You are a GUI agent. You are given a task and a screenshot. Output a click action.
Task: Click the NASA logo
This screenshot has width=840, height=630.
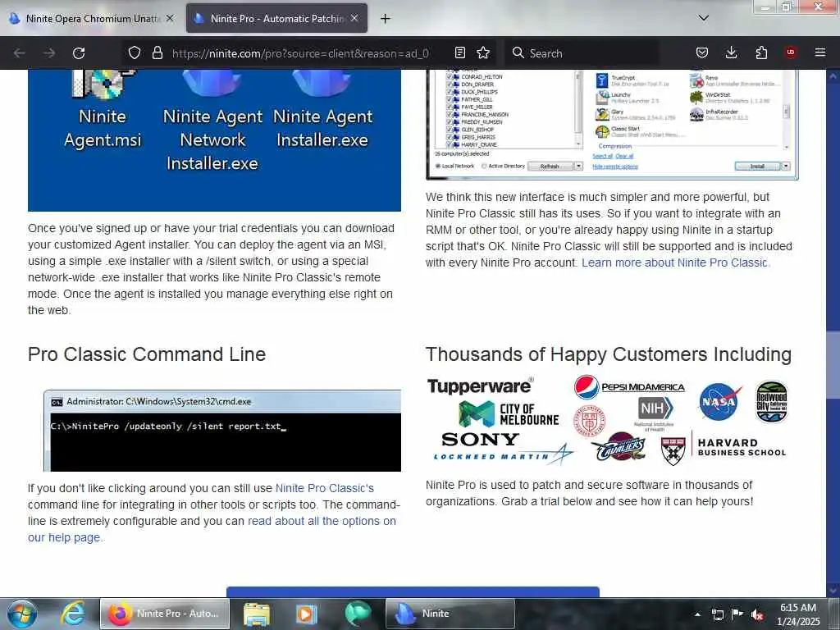click(x=720, y=401)
